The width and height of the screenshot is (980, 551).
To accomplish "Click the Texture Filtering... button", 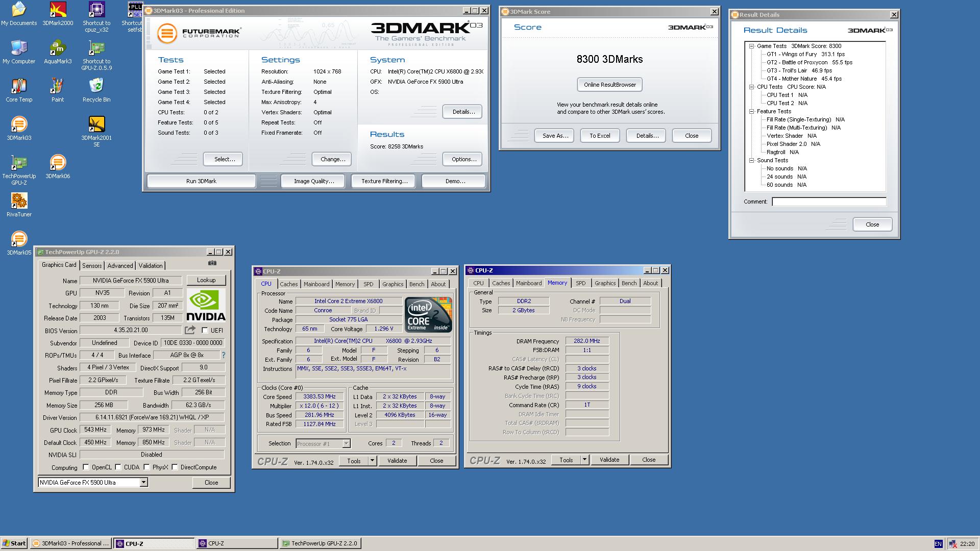I will [x=384, y=181].
